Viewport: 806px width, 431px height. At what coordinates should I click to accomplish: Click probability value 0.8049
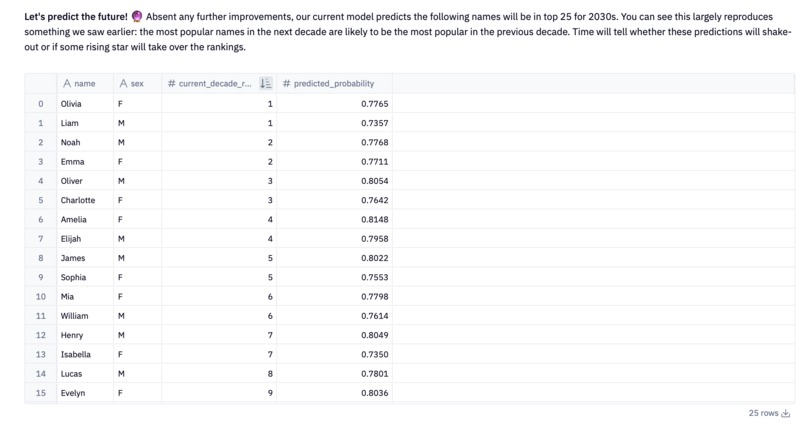[x=375, y=335]
